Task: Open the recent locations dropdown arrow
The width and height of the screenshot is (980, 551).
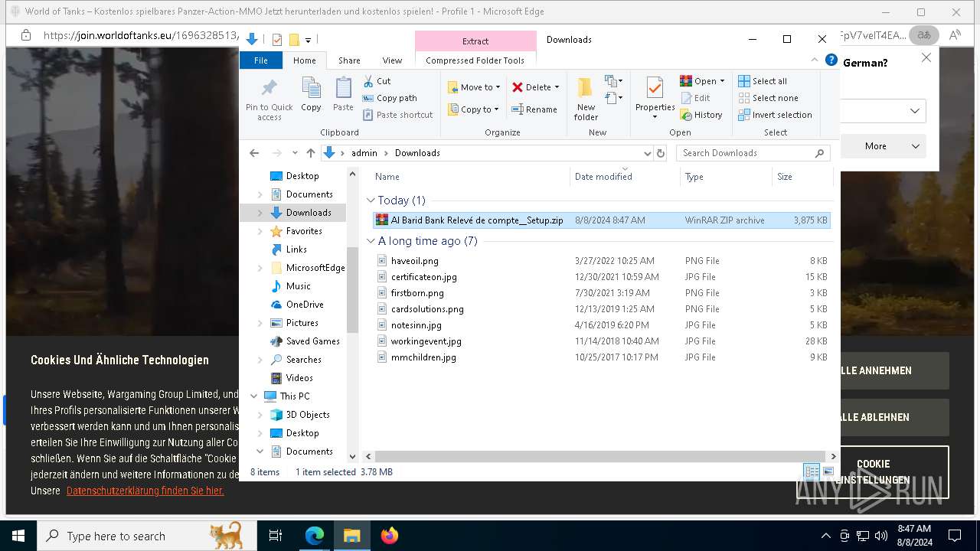Action: tap(294, 153)
